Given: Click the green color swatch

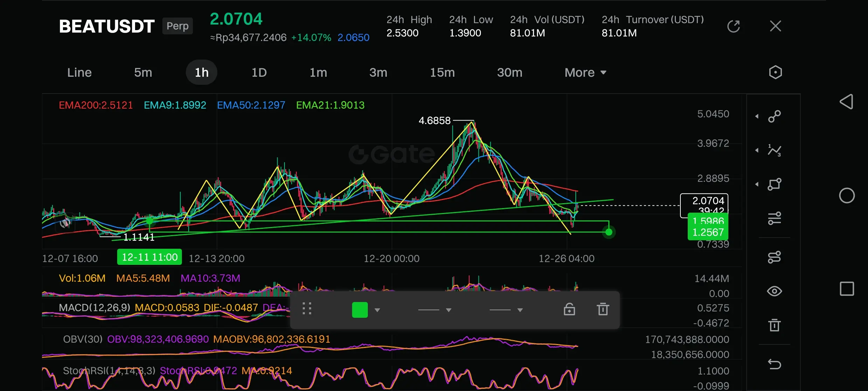Looking at the screenshot, I should [360, 310].
